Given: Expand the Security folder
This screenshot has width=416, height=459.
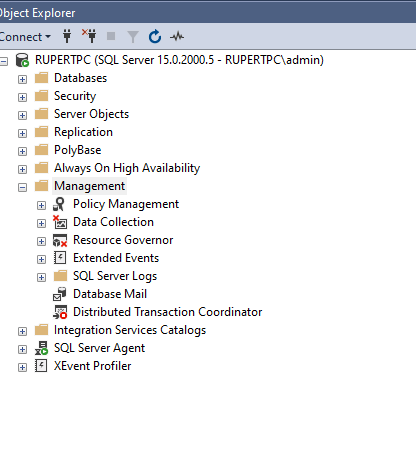Looking at the screenshot, I should coord(22,97).
